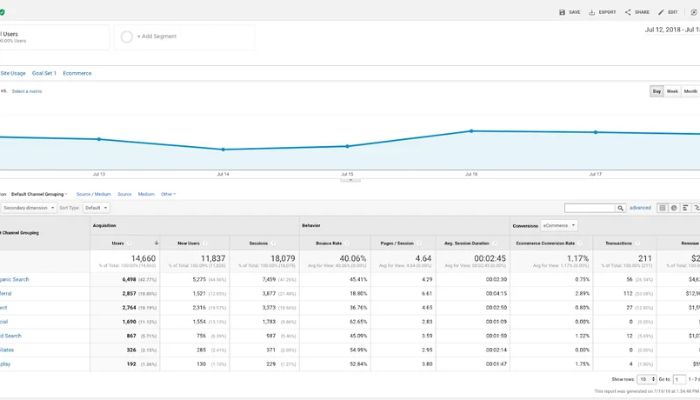The height and width of the screenshot is (400, 700).
Task: Click the magnifier icon beside the table search box
Action: click(620, 208)
